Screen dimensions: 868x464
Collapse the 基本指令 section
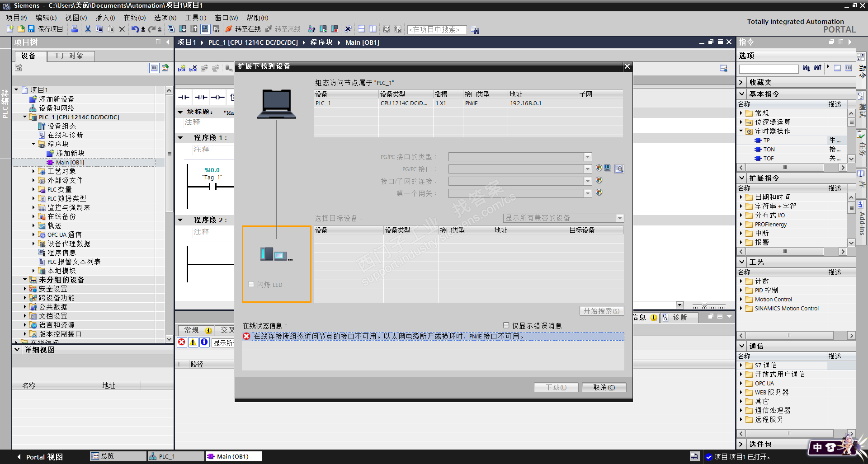click(742, 94)
